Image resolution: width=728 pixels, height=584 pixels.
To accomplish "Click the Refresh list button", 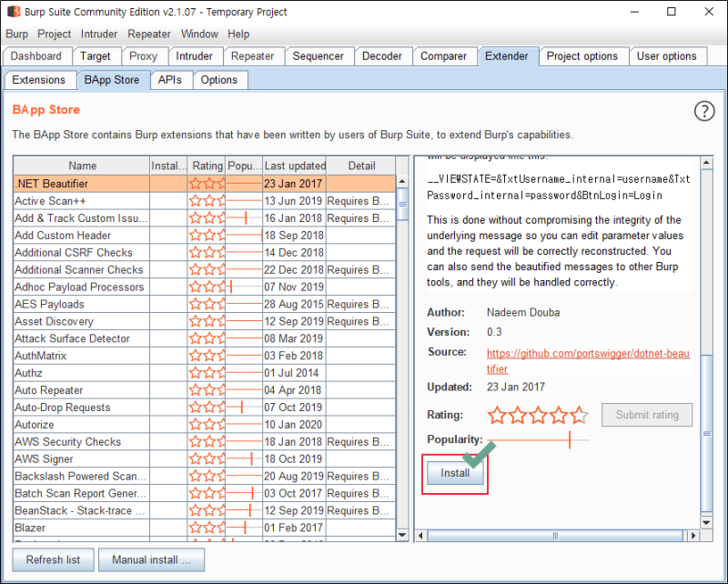I will (x=53, y=559).
